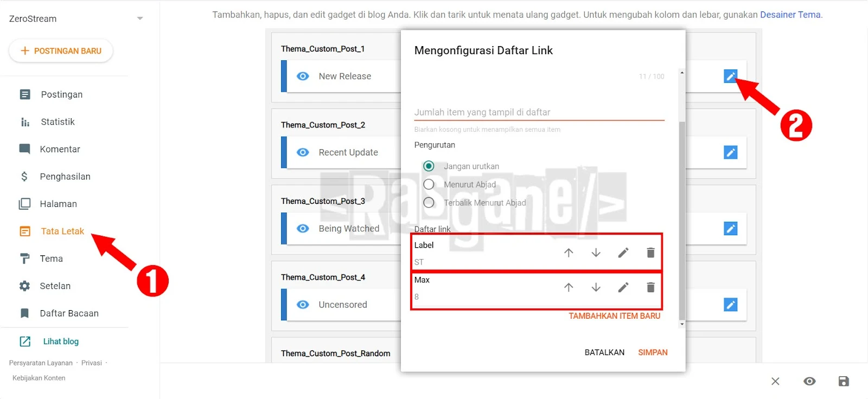Toggle visibility of Recent Update gadget
Screen dimensions: 868x399
(303, 152)
